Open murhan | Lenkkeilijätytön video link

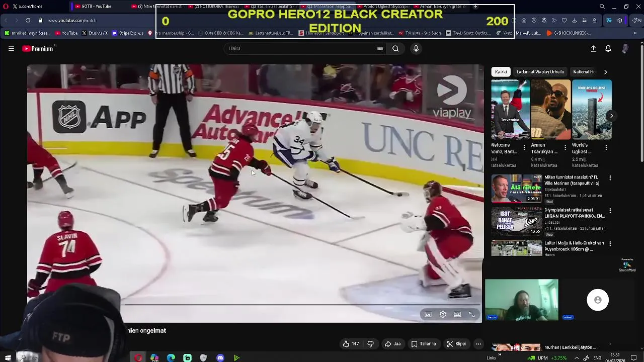tap(570, 347)
